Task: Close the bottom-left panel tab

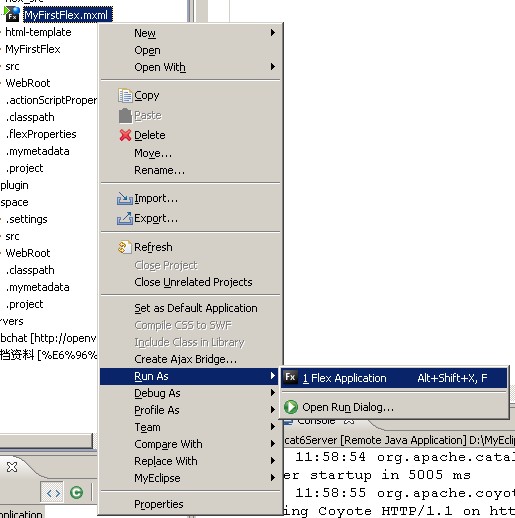Action: pos(12,467)
